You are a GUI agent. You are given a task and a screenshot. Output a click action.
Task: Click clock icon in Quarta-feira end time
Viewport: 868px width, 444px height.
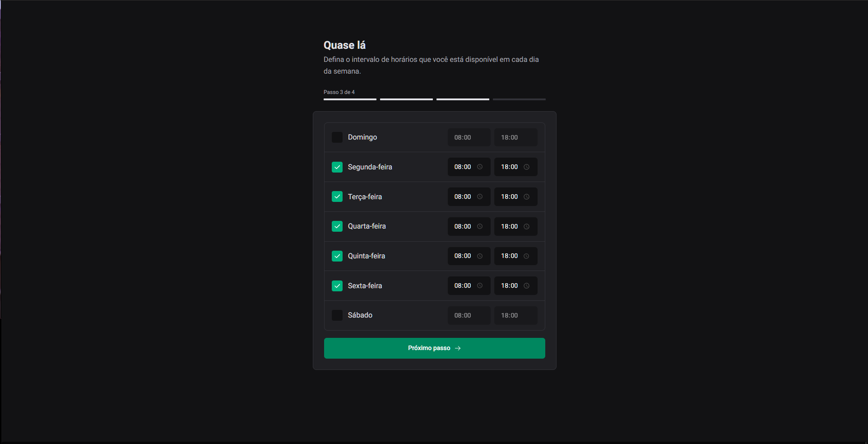pos(526,227)
